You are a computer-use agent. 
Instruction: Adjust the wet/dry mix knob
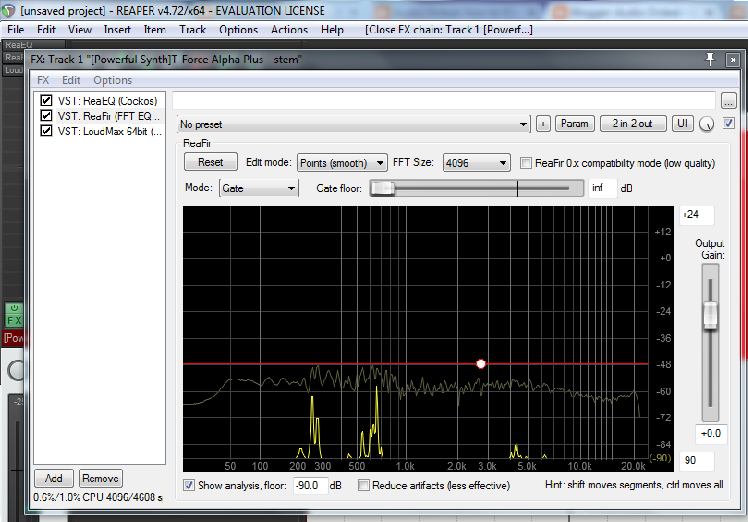point(706,124)
